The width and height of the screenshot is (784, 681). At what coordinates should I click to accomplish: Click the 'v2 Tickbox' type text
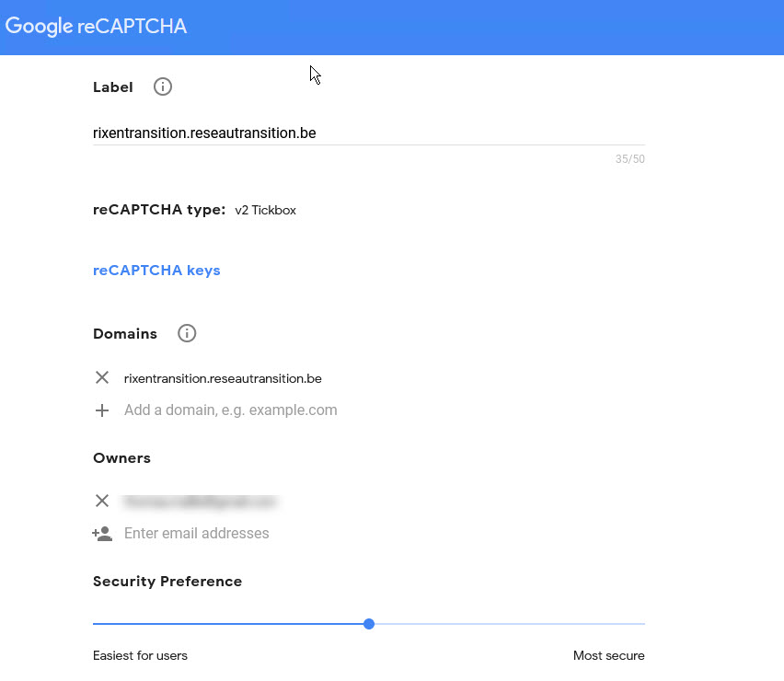click(x=265, y=211)
